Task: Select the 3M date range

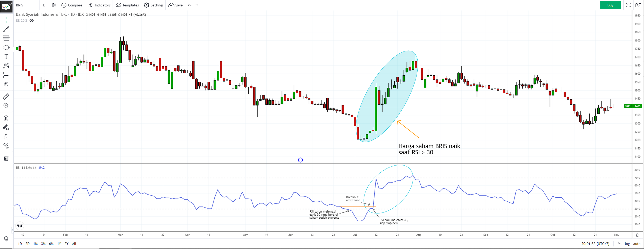Action: [x=43, y=244]
